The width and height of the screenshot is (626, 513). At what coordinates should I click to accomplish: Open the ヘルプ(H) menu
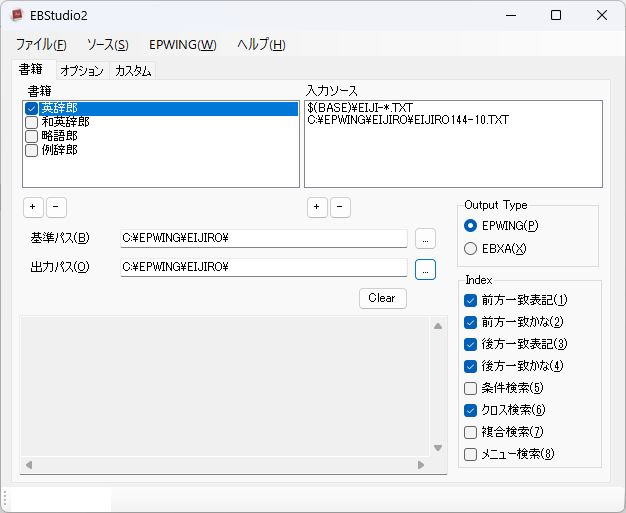point(261,45)
